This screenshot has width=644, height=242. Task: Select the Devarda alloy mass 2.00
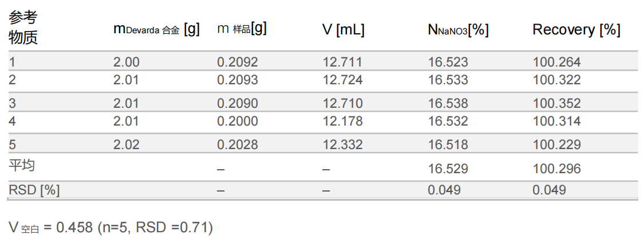pos(126,62)
